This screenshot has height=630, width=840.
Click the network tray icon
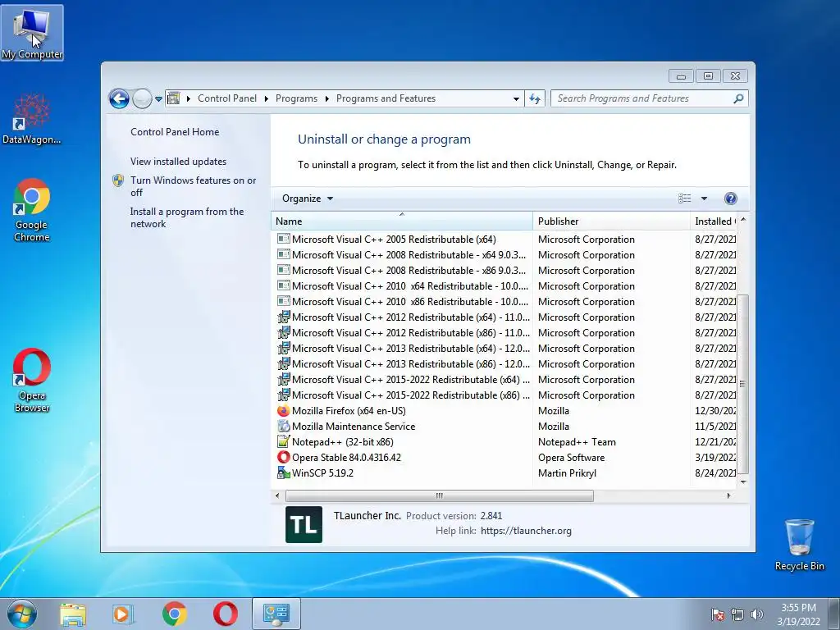(737, 615)
